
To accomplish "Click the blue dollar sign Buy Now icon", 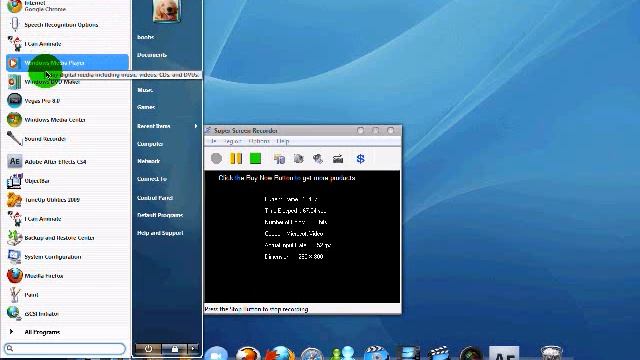I will [x=360, y=158].
